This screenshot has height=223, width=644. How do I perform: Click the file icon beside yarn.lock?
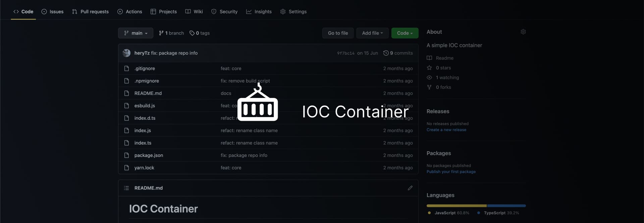point(126,168)
